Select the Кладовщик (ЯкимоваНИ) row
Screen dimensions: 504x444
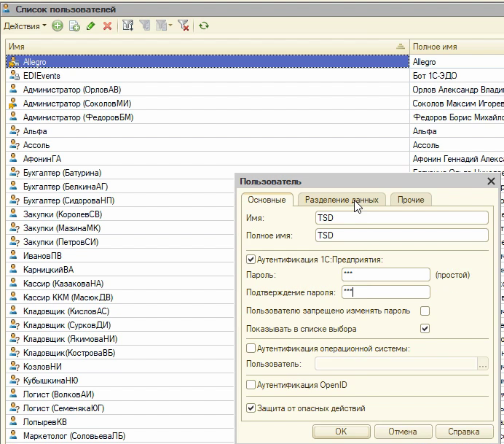coord(120,339)
